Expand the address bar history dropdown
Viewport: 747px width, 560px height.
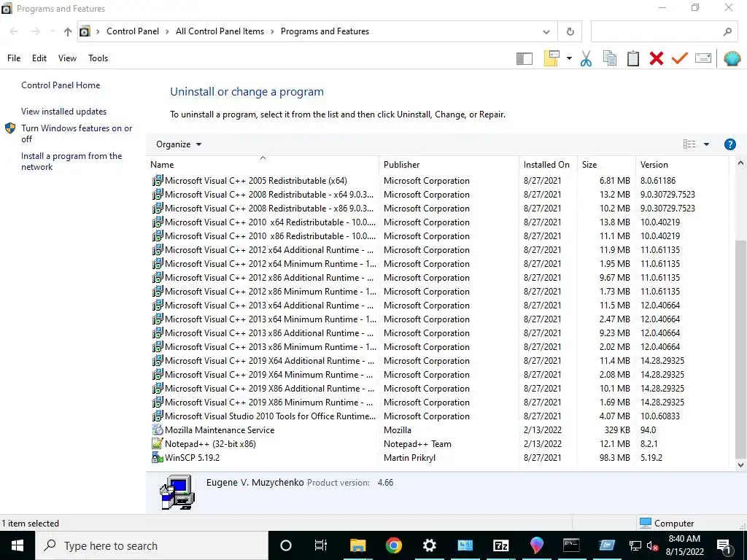tap(546, 32)
